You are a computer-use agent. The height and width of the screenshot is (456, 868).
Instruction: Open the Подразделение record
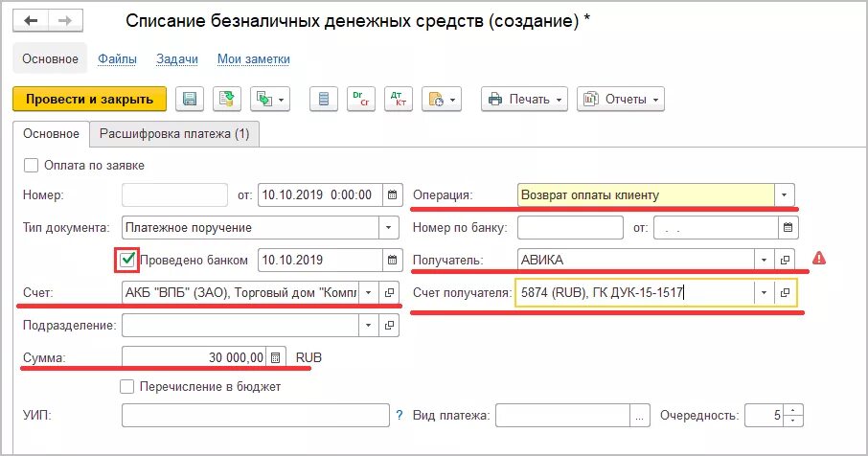tap(389, 326)
